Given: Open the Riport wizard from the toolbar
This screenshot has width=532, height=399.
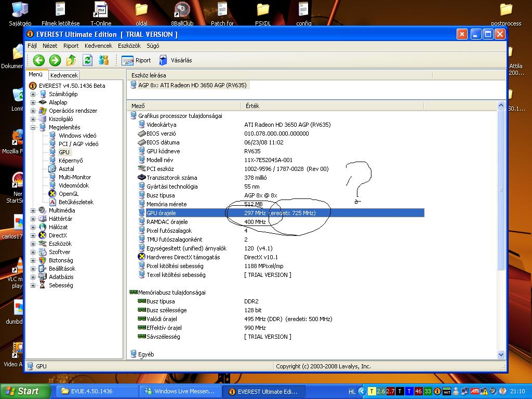Looking at the screenshot, I should pos(136,60).
